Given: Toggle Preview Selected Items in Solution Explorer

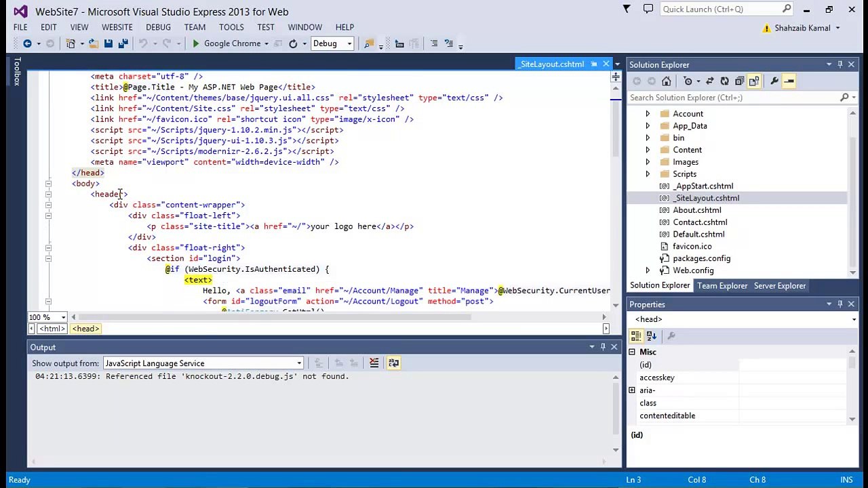Looking at the screenshot, I should pyautogui.click(x=789, y=81).
